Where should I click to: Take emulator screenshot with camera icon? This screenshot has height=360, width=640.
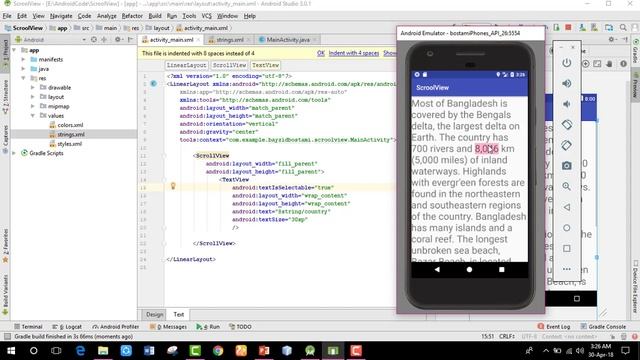(x=567, y=165)
